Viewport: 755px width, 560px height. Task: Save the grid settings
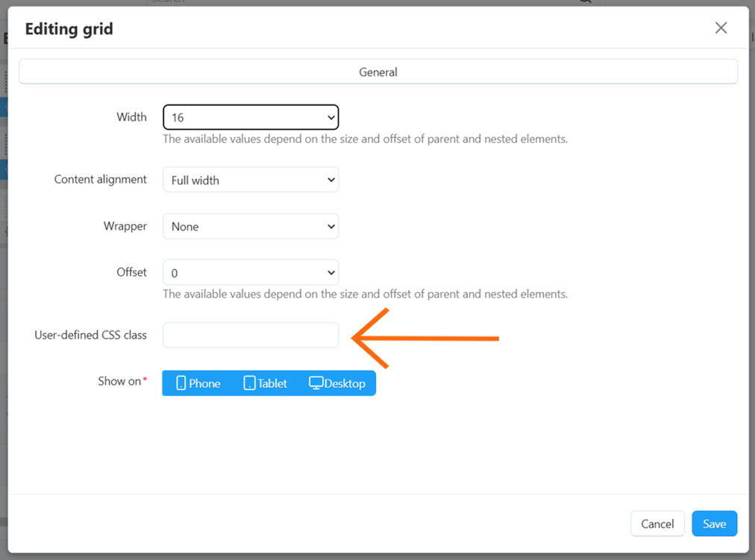[x=714, y=523]
